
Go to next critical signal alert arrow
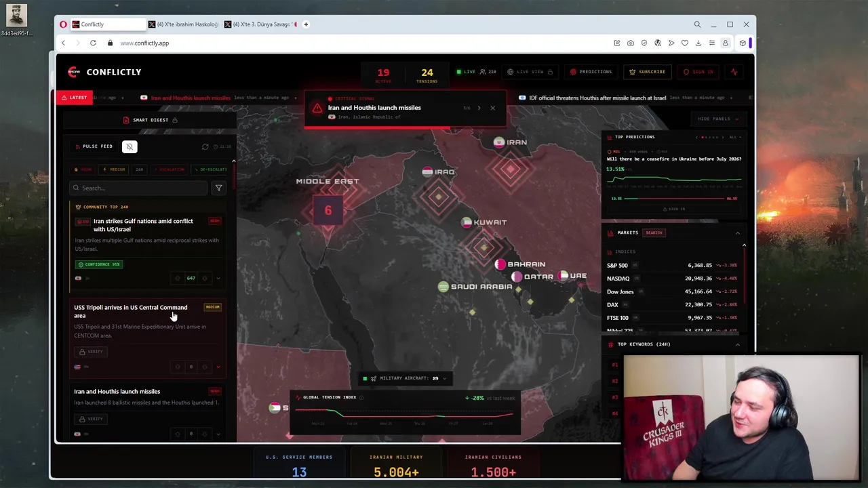pyautogui.click(x=479, y=108)
